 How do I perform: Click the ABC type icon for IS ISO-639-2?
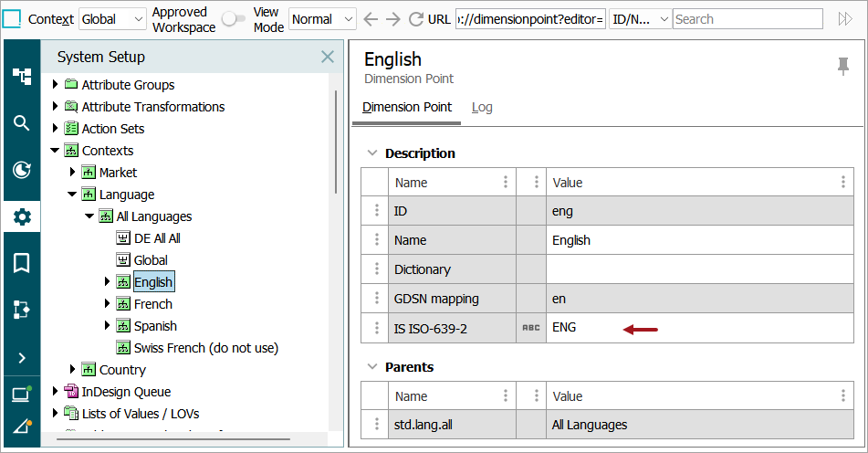pyautogui.click(x=531, y=328)
